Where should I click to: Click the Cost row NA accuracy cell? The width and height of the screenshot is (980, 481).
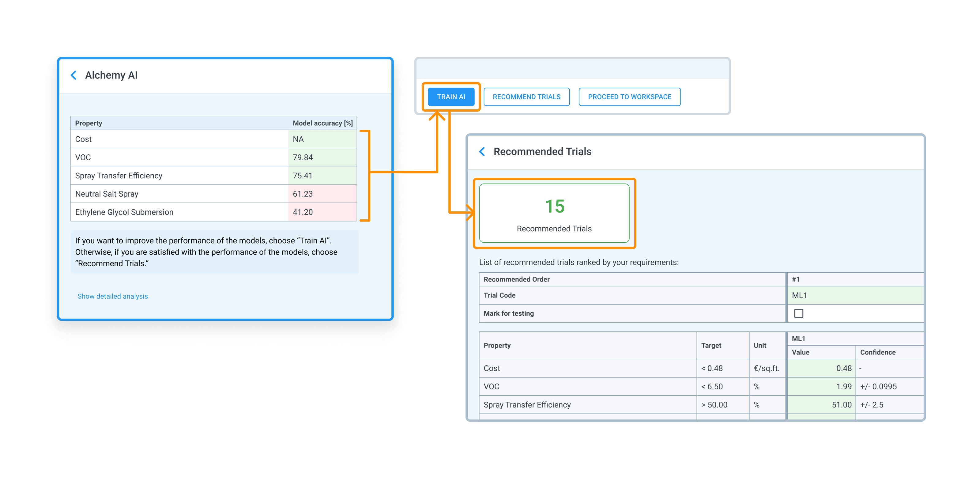322,139
